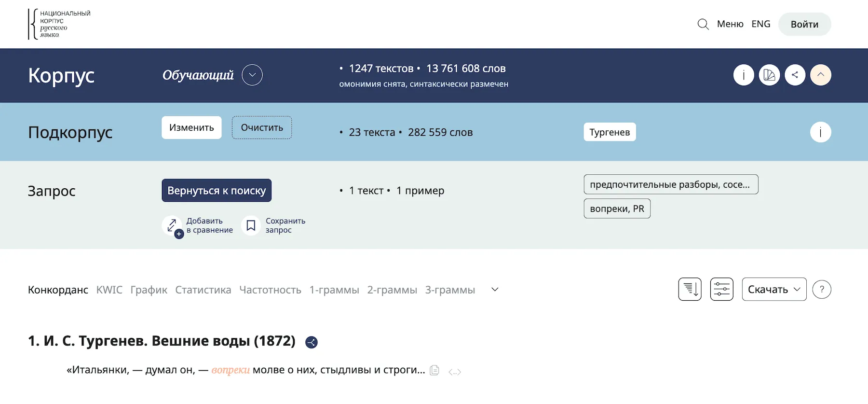The width and height of the screenshot is (868, 404).
Task: Expand the Обучающий corpus dropdown
Action: (252, 75)
